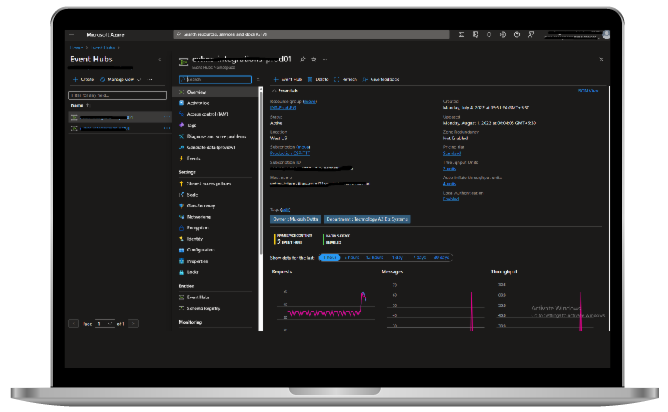The image size is (668, 412).
Task: Open more options ellipsis beside namespace title
Action: tap(325, 59)
